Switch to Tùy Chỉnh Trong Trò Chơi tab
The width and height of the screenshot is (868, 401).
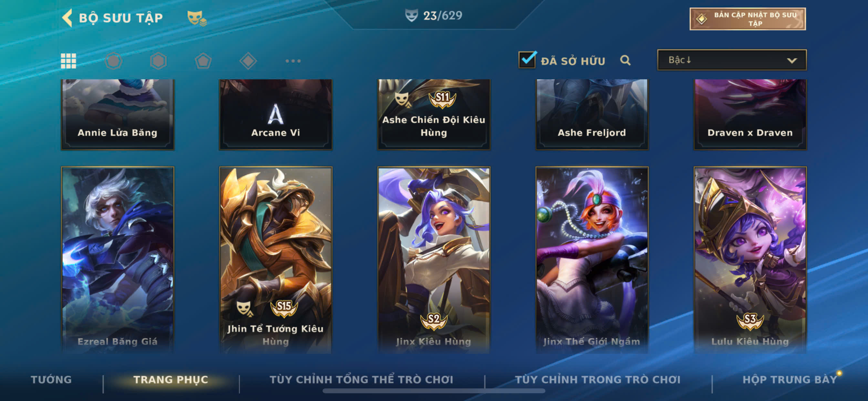597,379
